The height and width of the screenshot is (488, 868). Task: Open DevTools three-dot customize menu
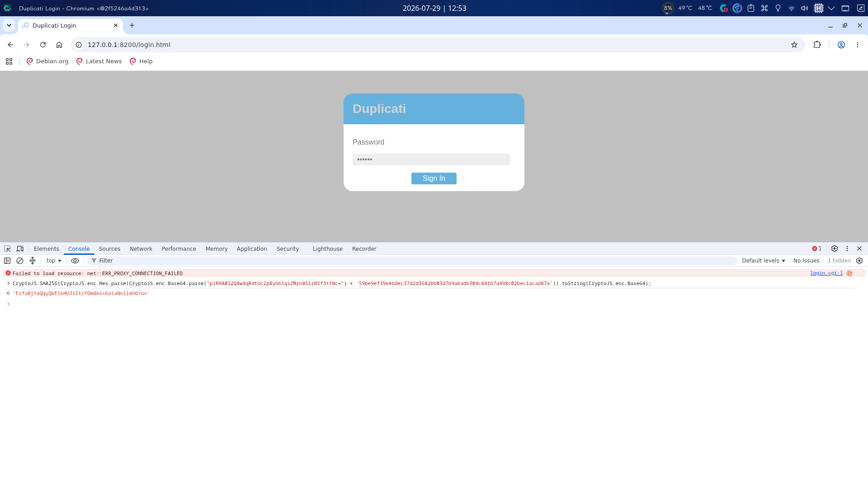[847, 249]
